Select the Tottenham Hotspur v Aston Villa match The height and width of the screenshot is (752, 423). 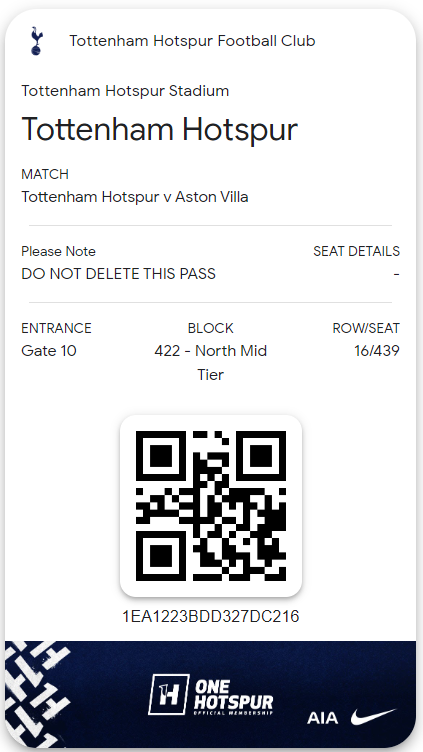pyautogui.click(x=135, y=197)
